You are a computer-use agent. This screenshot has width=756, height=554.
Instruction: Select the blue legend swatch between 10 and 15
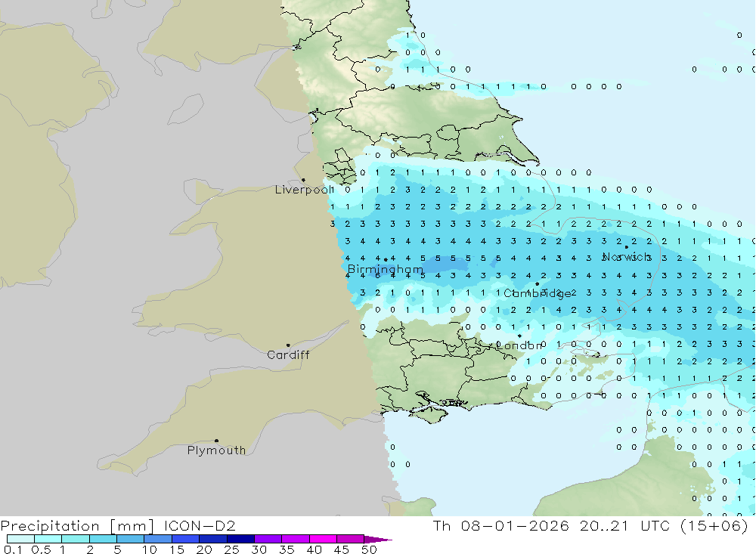[x=158, y=539]
